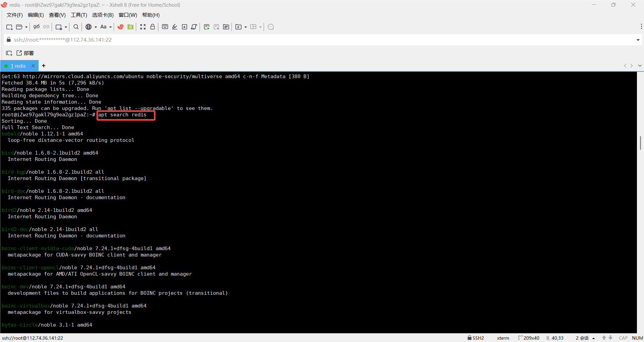Viewport: 644px width, 342px height.
Task: Click the new tab group plus icon
Action: 238,27
